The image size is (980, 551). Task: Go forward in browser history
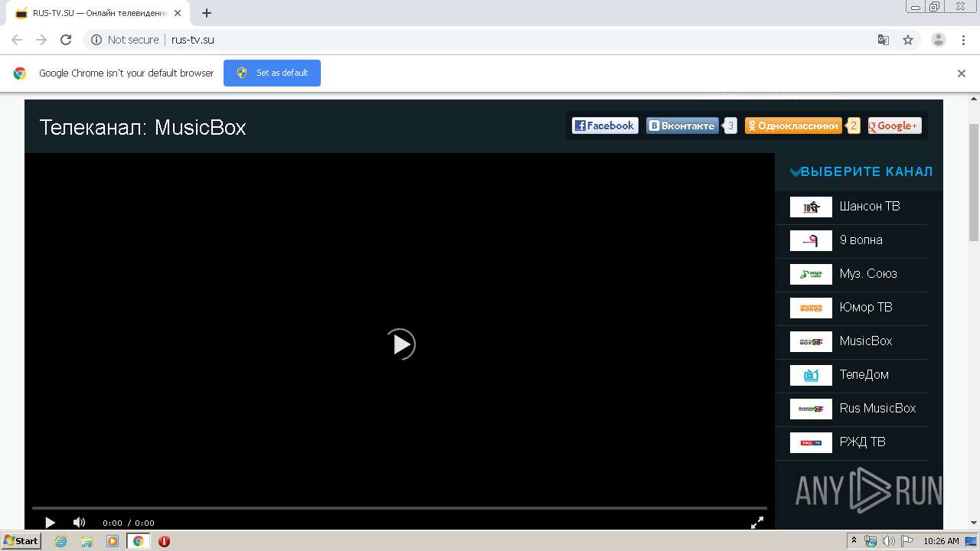41,40
